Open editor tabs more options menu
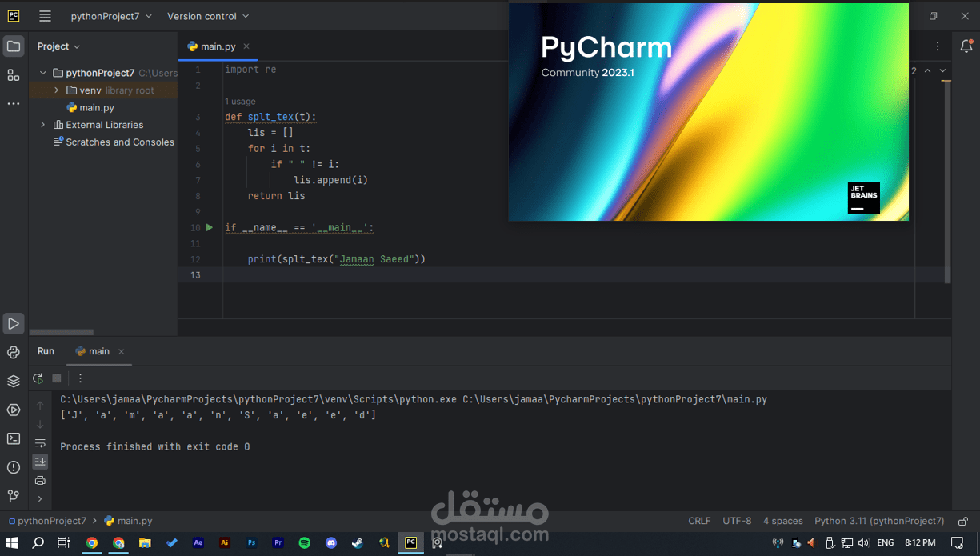 click(x=938, y=46)
